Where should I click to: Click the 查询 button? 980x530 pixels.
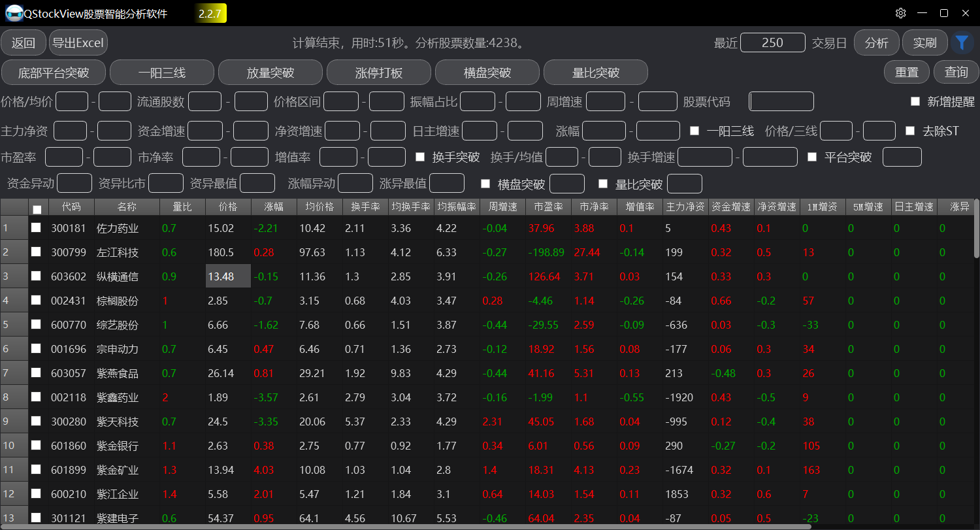(956, 73)
